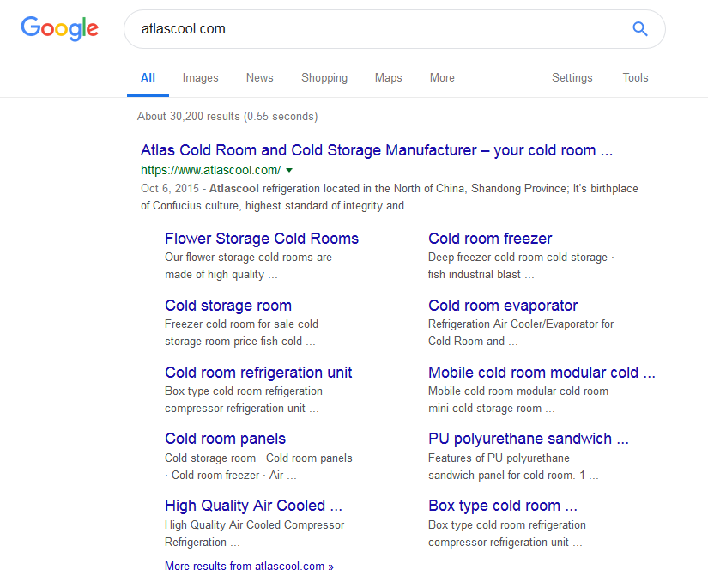Open the Atlas Cold Room and Cold Storage Manufacturer result
708x588 pixels.
click(377, 150)
